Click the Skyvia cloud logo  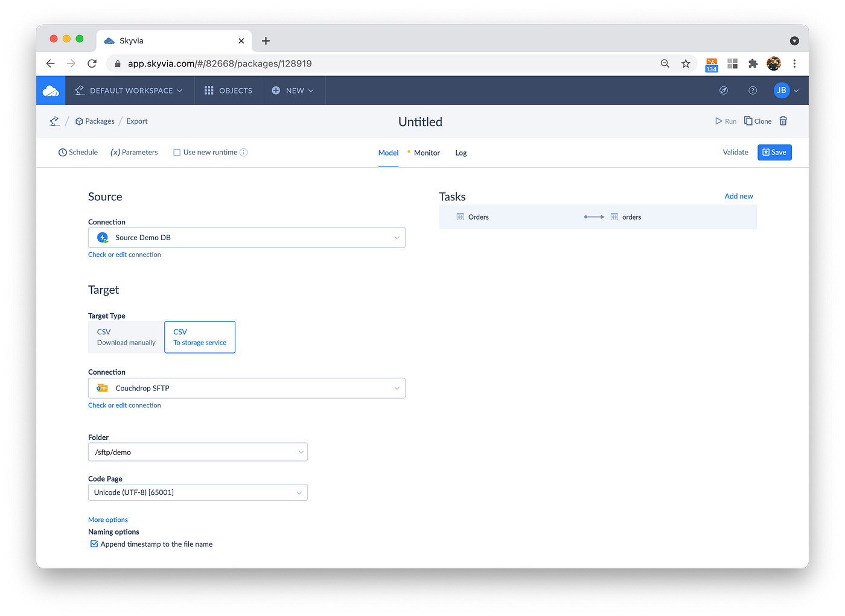[x=50, y=90]
